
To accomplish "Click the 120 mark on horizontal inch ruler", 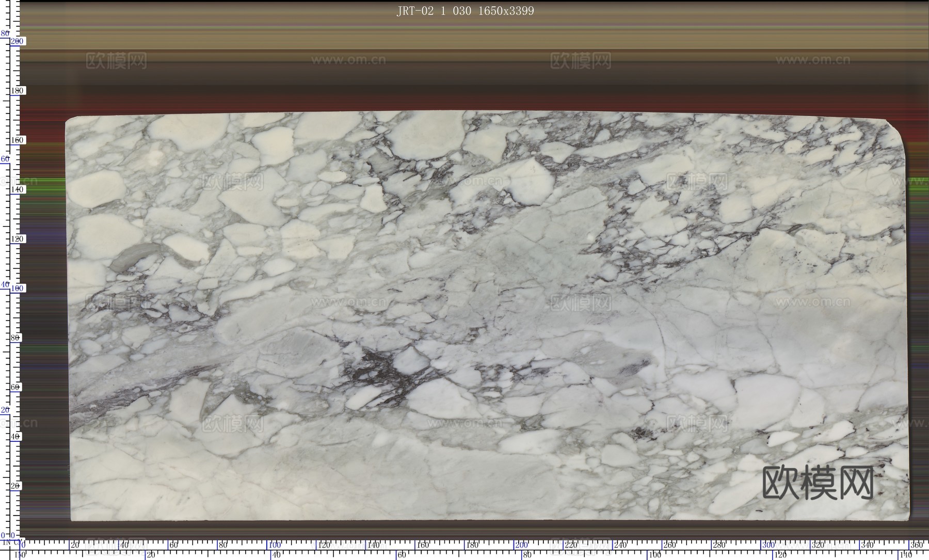I will pos(779,555).
